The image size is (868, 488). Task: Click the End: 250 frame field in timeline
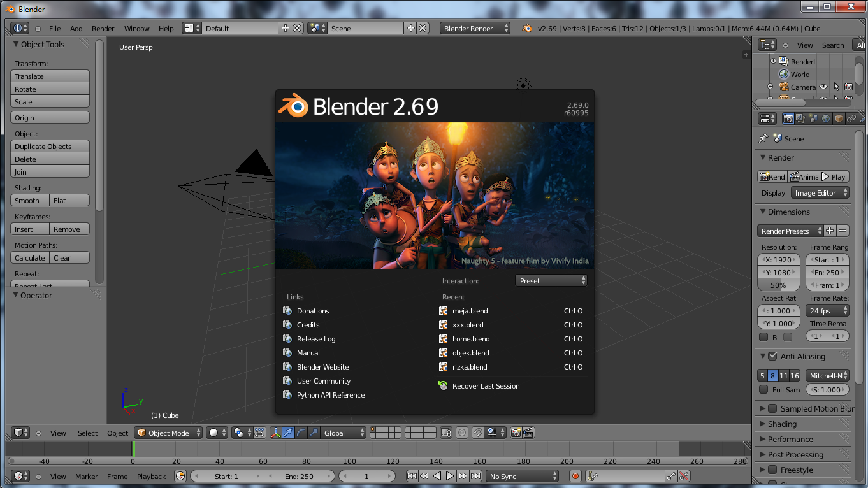[299, 476]
